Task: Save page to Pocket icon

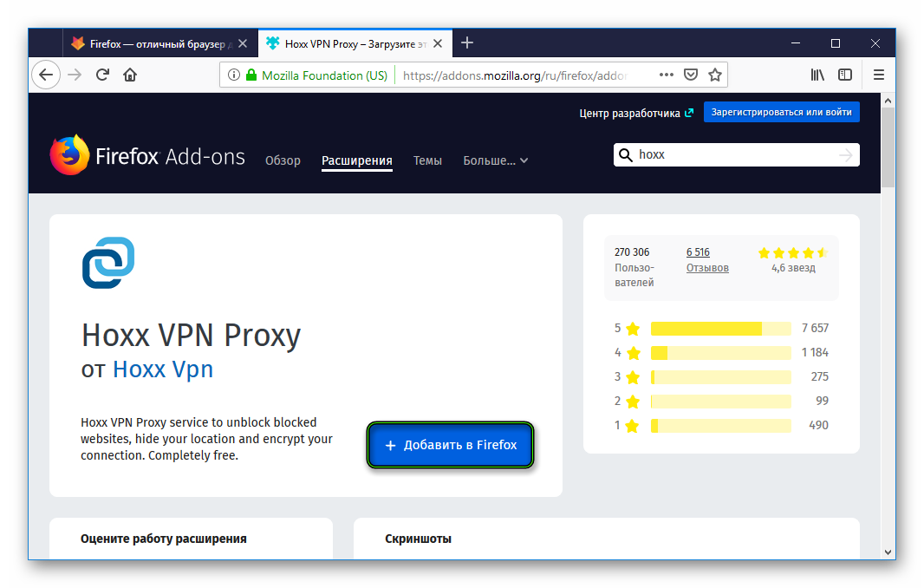Action: pos(691,75)
